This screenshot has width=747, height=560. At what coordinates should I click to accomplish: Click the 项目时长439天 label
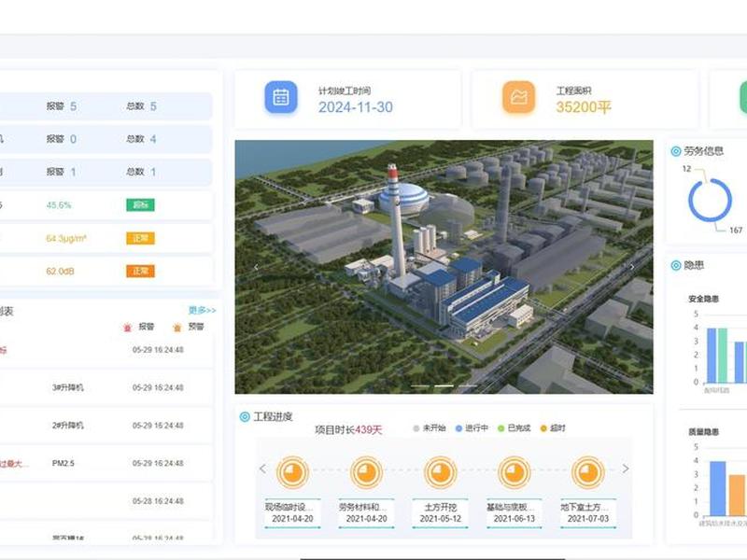[x=348, y=430]
